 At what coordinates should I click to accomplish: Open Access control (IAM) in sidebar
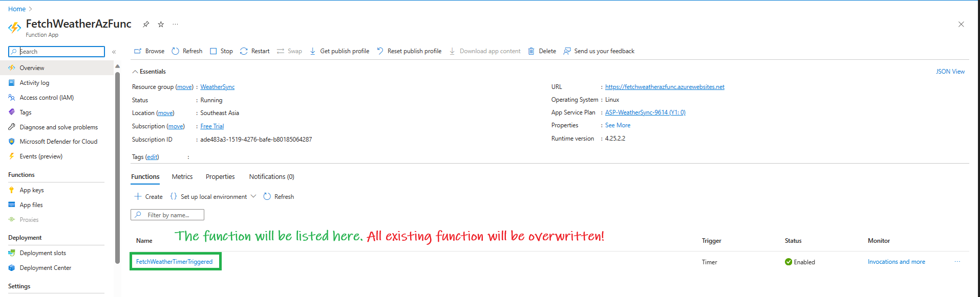(x=47, y=98)
